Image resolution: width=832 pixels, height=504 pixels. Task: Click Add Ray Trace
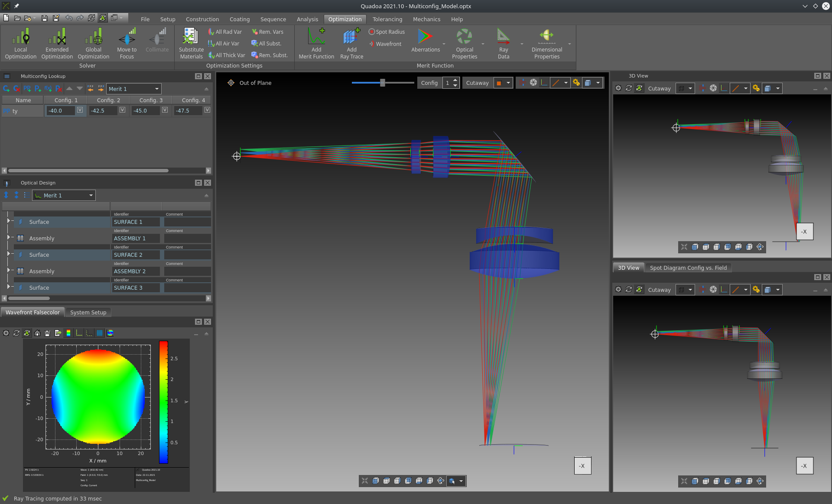[x=351, y=43]
